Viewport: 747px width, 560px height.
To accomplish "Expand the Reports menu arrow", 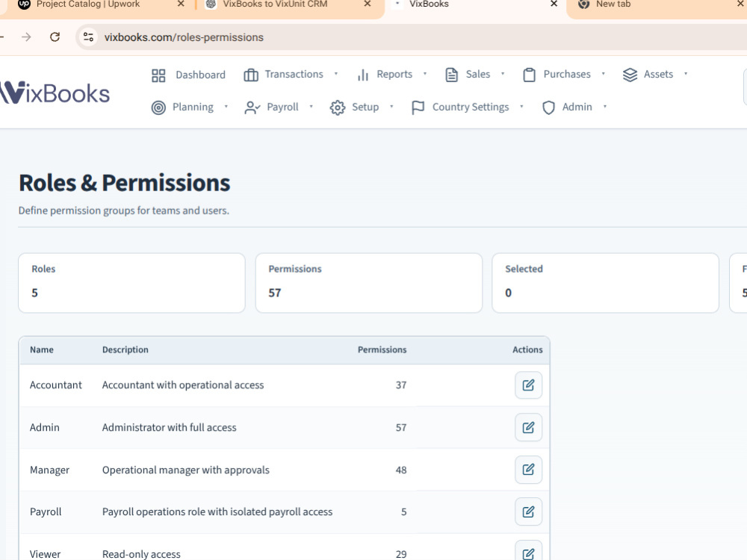I will click(425, 74).
